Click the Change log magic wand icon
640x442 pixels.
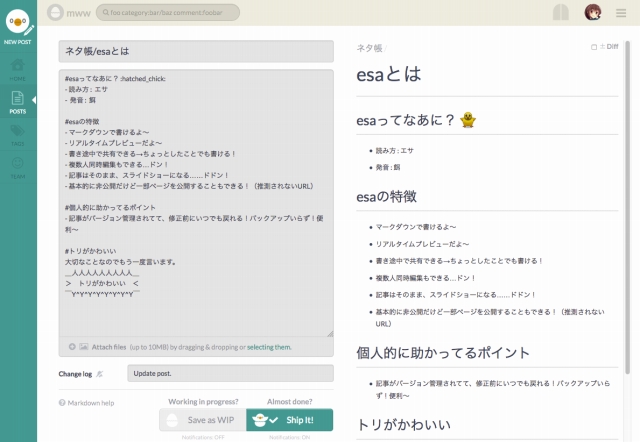point(99,374)
